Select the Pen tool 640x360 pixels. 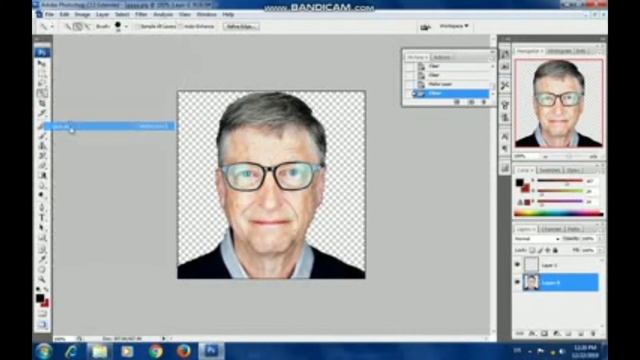click(x=42, y=207)
